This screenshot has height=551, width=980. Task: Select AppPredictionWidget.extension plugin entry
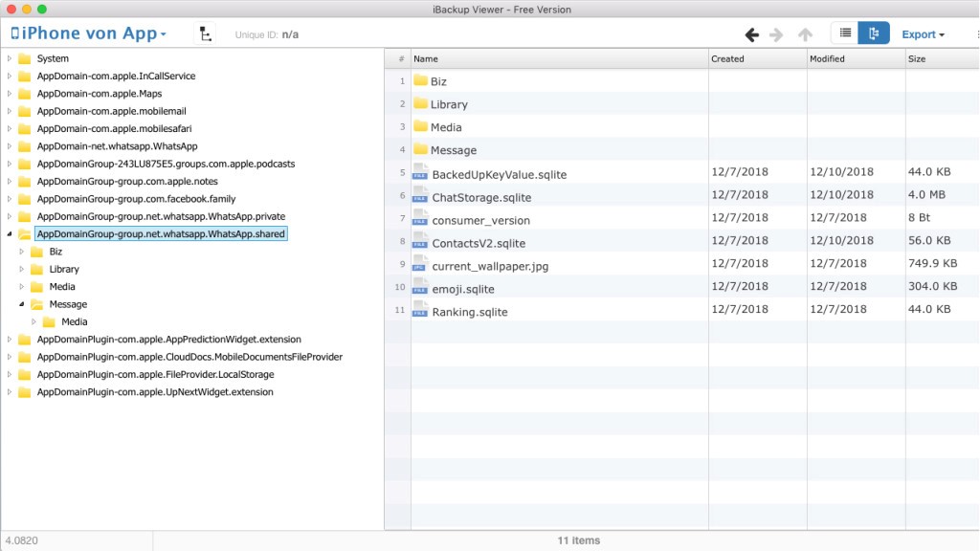[168, 340]
